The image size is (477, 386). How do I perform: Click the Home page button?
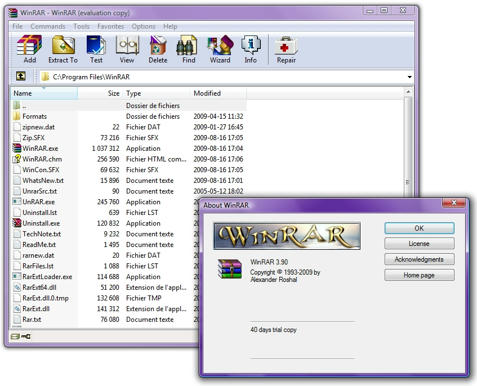coord(419,275)
